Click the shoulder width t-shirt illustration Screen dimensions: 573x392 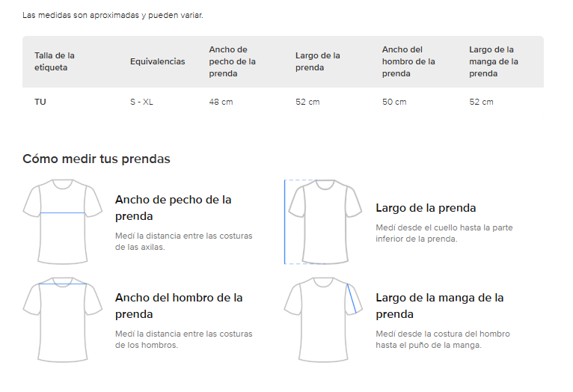click(63, 319)
